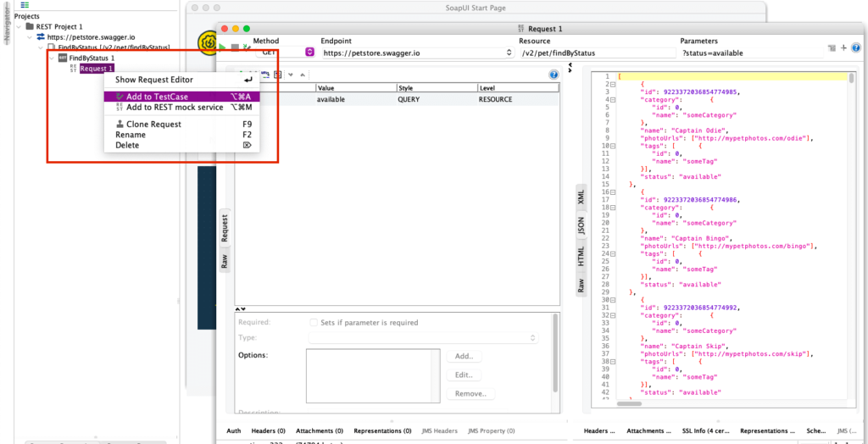Click help icon above parameters table
868x444 pixels.
click(x=554, y=74)
